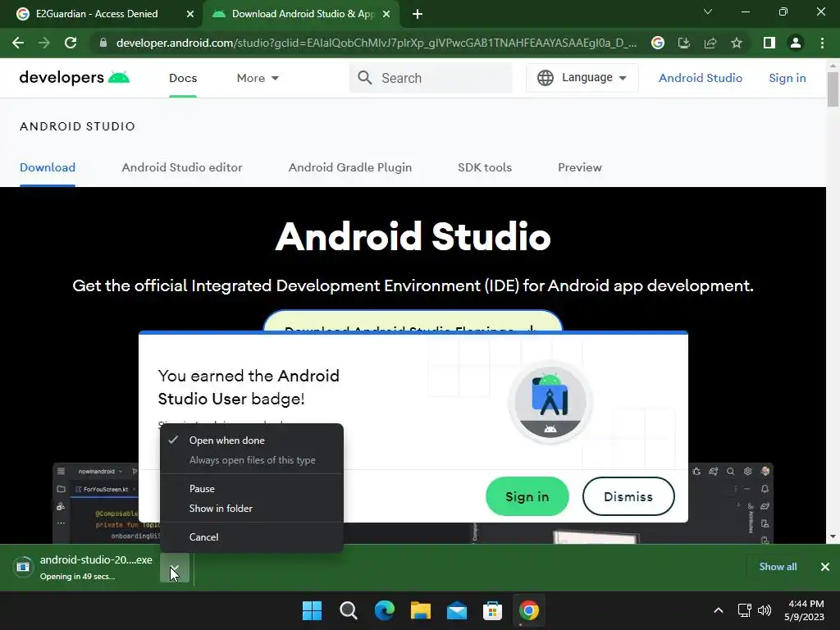Launch Microsoft Edge from taskbar
This screenshot has width=840, height=630.
384,610
